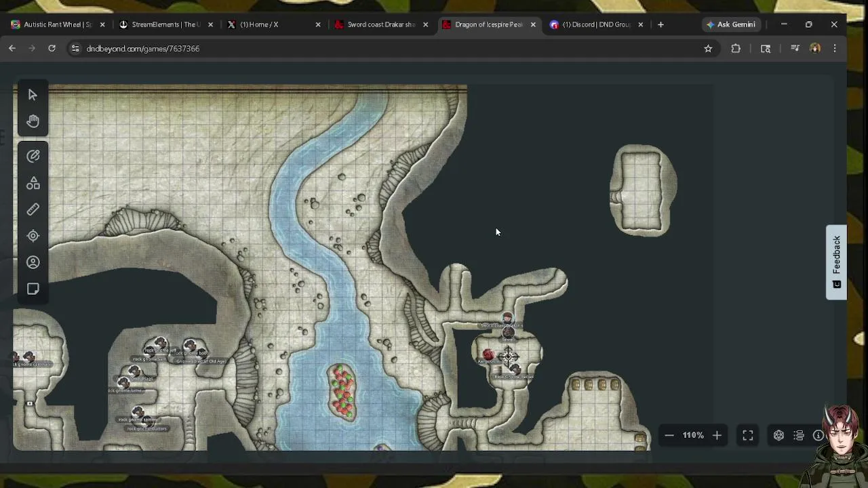Click the ping crosshair marker on map
The image size is (868, 488).
[509, 356]
